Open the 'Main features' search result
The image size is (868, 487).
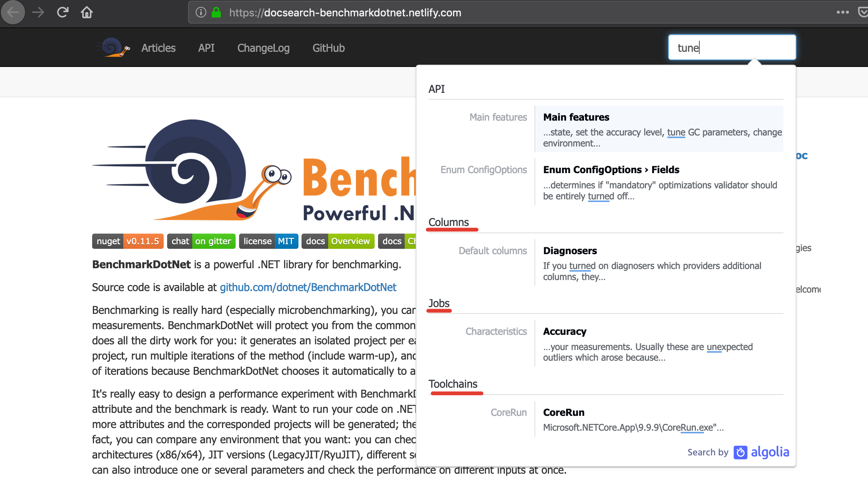click(x=659, y=129)
